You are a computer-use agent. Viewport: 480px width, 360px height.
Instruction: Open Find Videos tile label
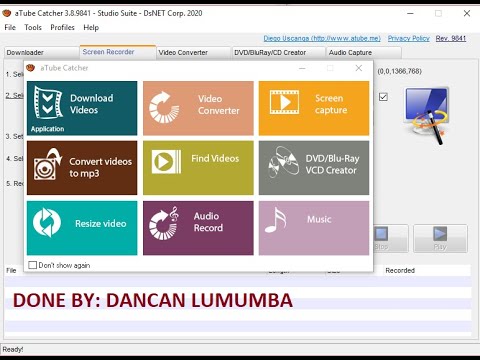pos(215,158)
